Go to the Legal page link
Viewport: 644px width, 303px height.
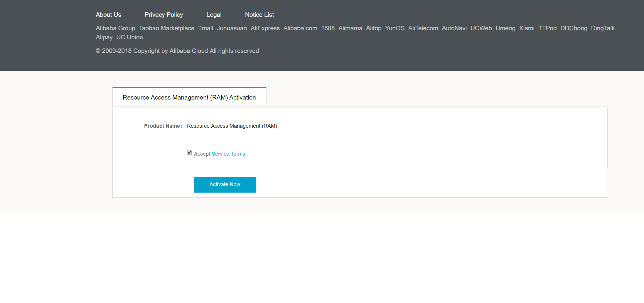(214, 15)
